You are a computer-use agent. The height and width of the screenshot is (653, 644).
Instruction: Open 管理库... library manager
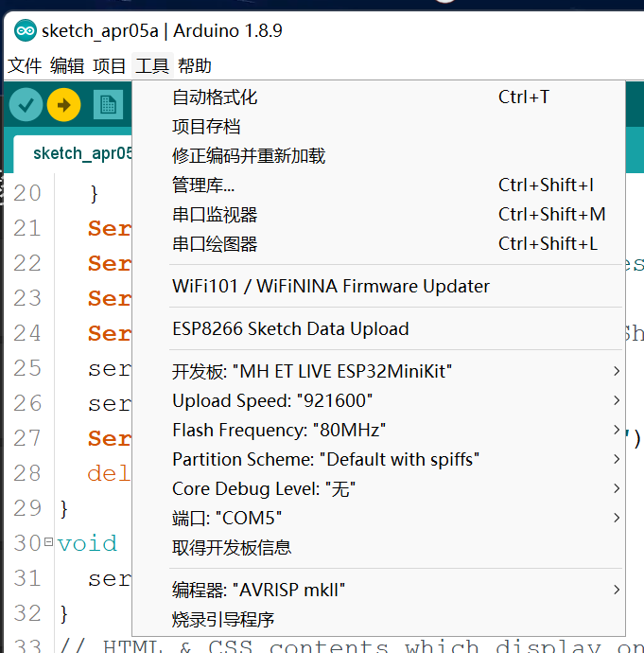pyautogui.click(x=378, y=185)
